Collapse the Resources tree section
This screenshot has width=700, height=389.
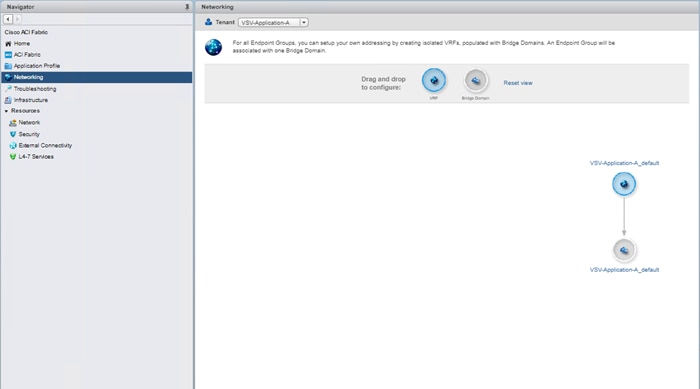pos(6,111)
